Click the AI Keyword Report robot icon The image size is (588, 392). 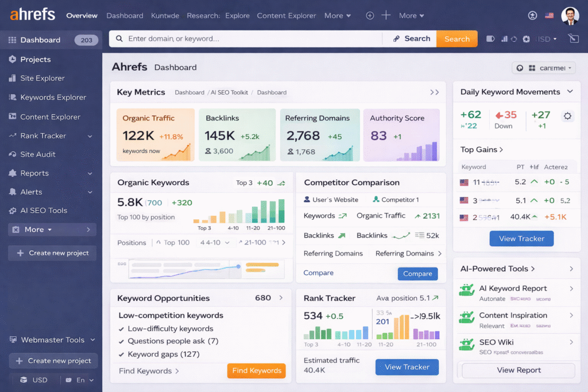pos(467,290)
